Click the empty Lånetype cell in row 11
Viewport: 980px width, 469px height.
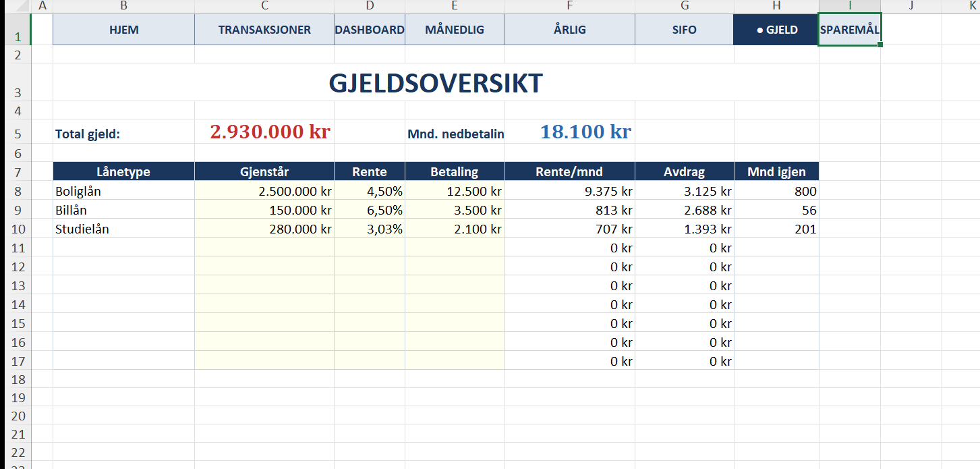123,248
